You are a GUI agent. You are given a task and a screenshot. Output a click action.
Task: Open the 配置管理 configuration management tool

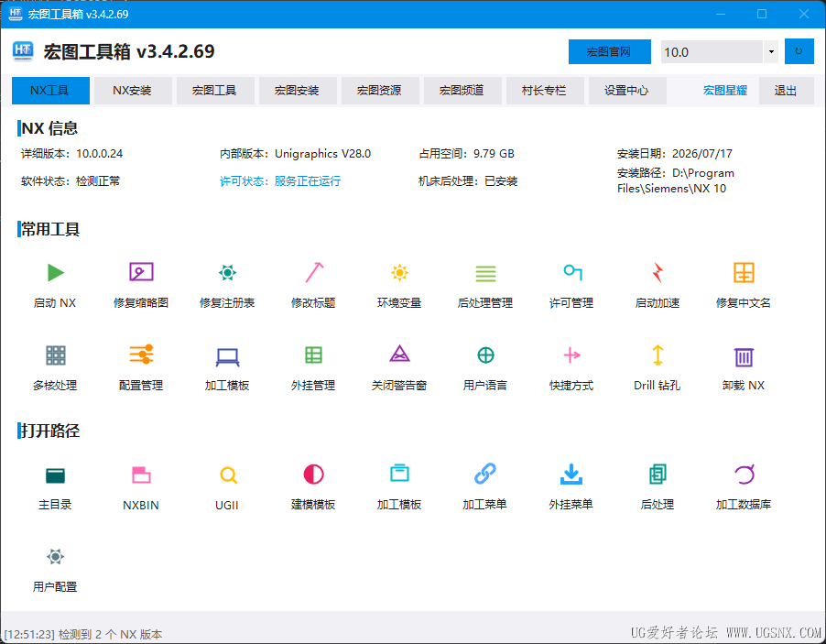(141, 355)
